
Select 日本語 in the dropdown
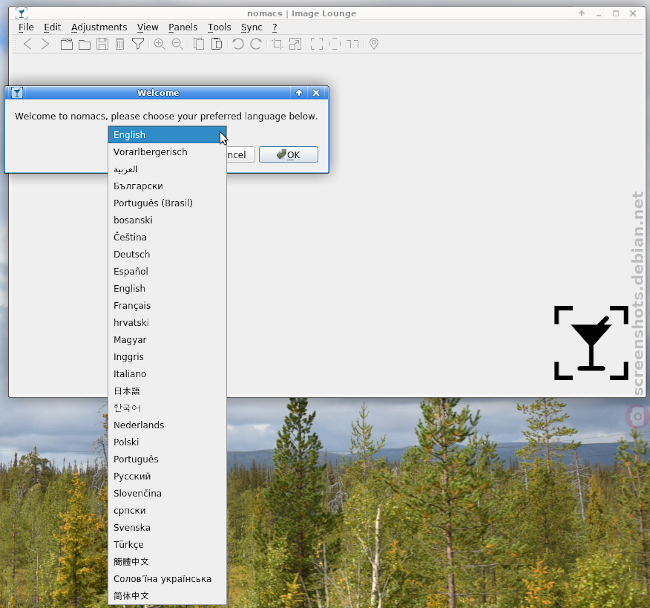point(167,391)
